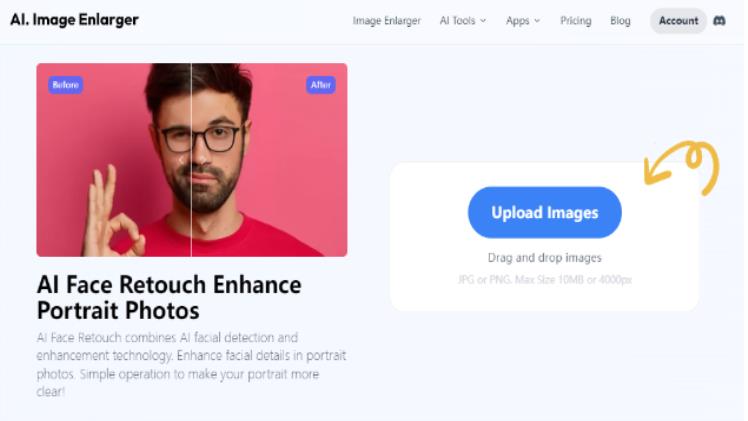748x421 pixels.
Task: Click the Before label badge
Action: point(65,85)
